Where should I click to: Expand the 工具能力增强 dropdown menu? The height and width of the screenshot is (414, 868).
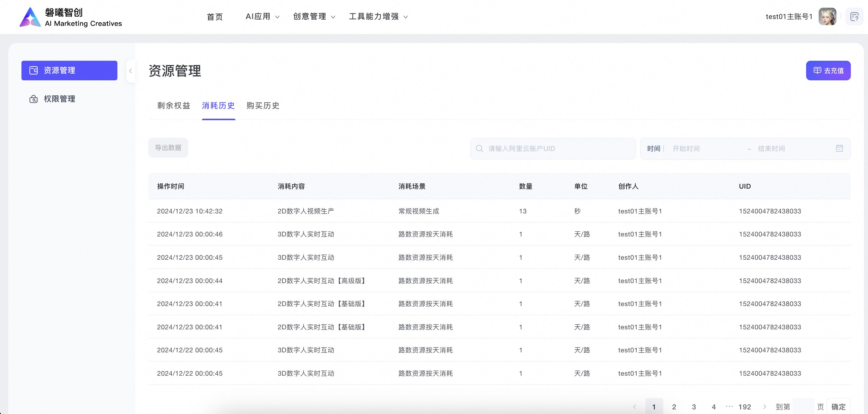[378, 17]
